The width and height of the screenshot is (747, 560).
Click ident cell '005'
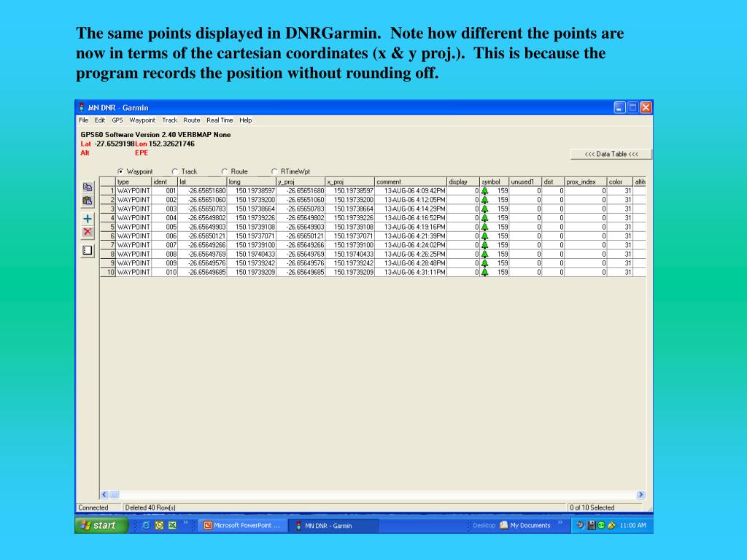(165, 227)
